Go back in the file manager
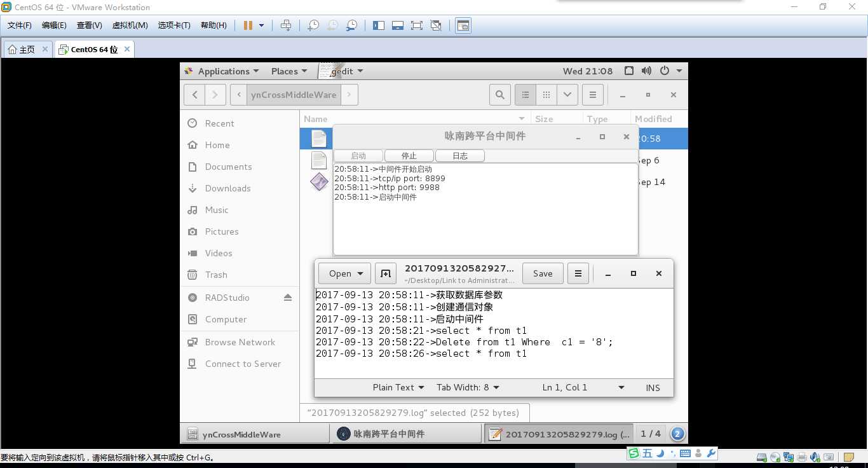868x468 pixels. (194, 95)
